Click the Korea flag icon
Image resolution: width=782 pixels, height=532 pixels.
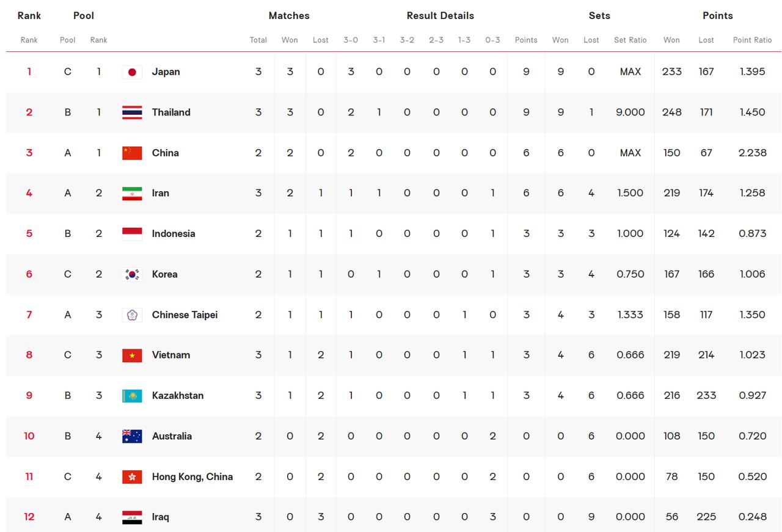[x=132, y=274]
